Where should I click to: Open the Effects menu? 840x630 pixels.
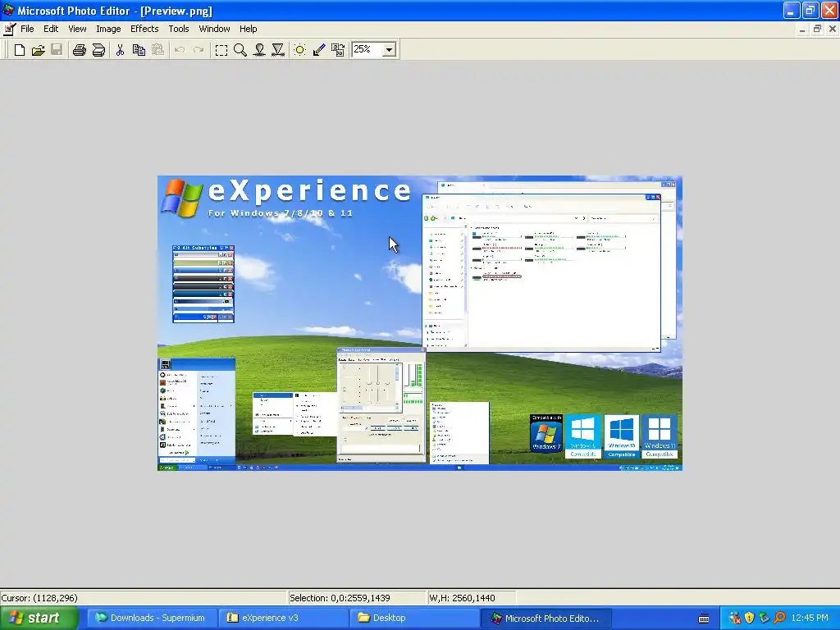coord(144,29)
